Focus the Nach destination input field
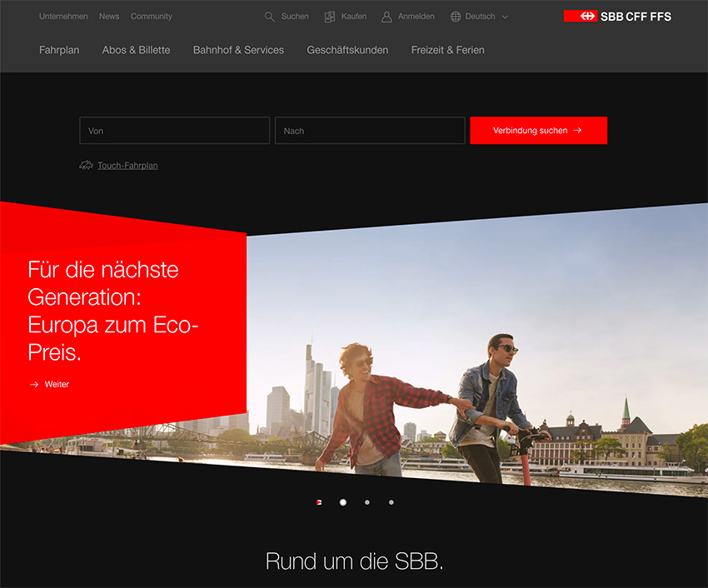The width and height of the screenshot is (708, 588). (370, 131)
